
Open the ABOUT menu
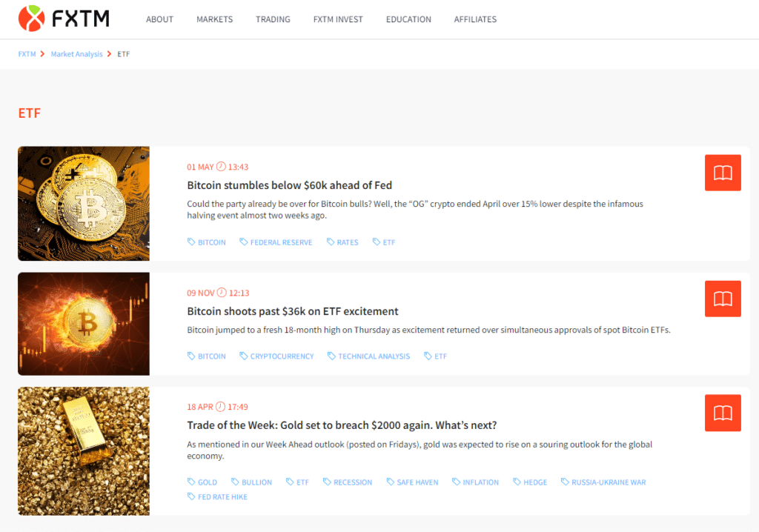click(x=160, y=19)
